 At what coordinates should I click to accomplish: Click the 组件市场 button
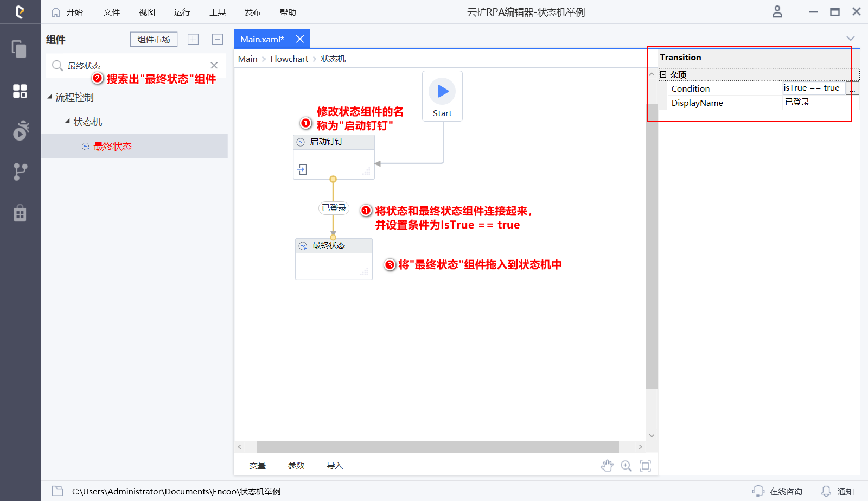pos(154,39)
